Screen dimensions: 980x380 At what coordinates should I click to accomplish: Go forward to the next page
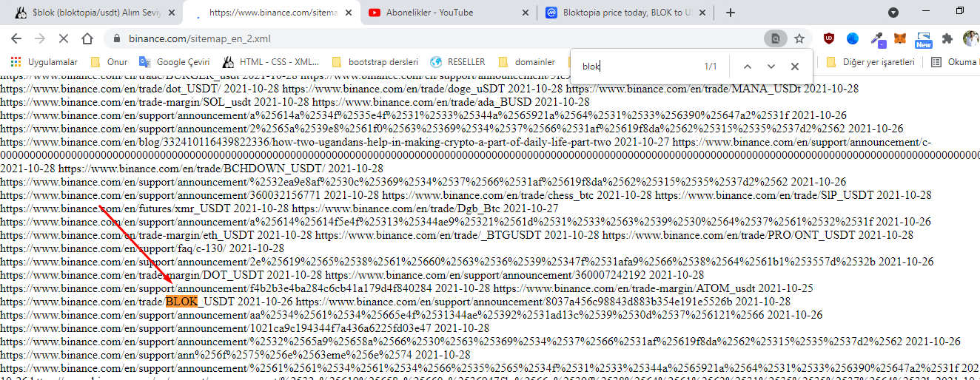(40, 38)
